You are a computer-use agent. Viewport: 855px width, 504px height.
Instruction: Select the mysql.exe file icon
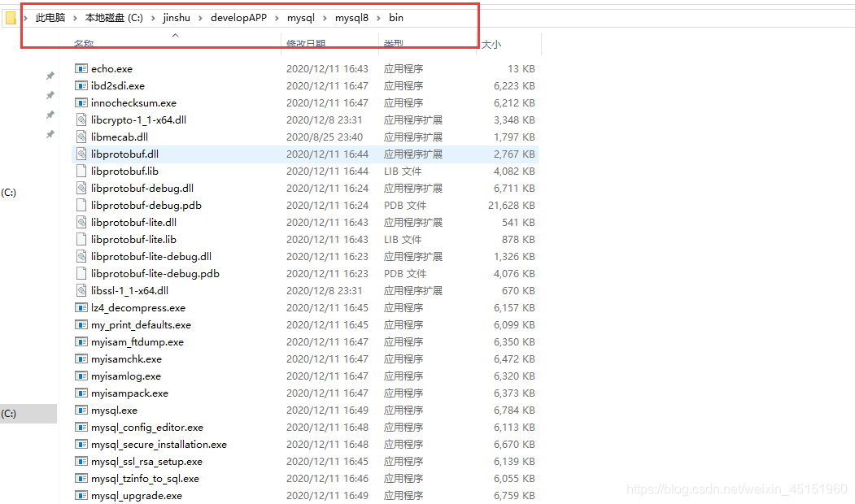pyautogui.click(x=81, y=411)
